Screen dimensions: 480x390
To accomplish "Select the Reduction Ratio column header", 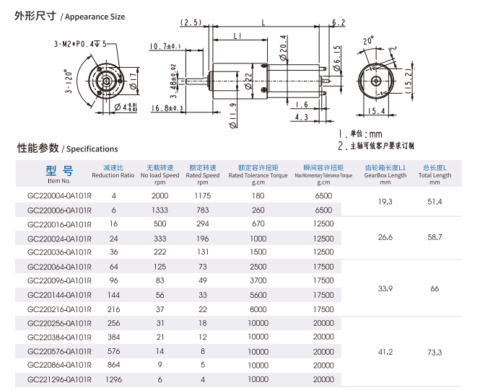I will 113,171.
